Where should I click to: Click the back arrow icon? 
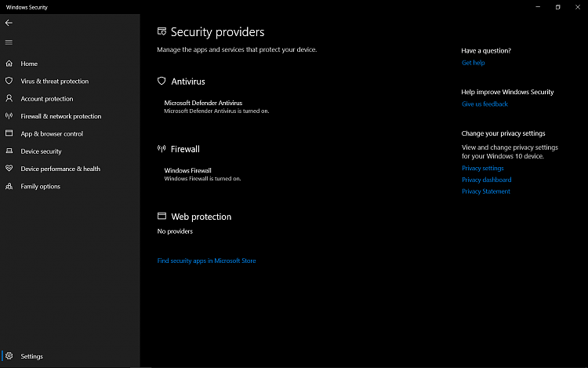[x=9, y=23]
